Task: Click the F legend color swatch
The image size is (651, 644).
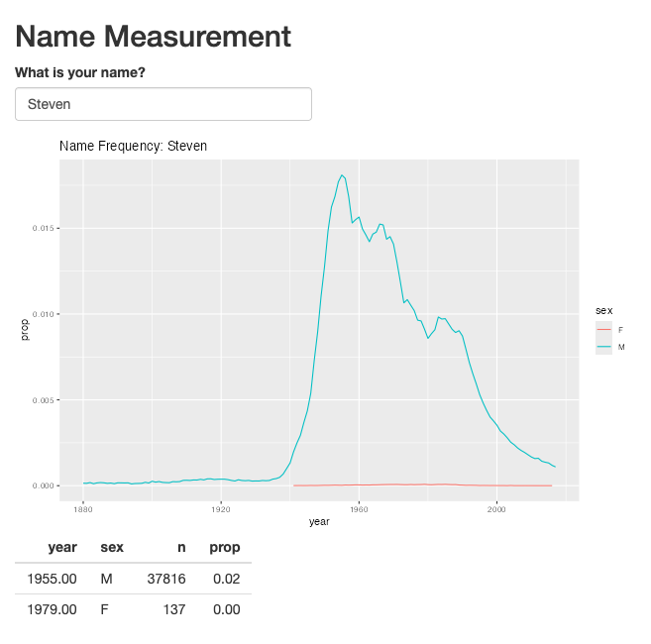Action: (x=603, y=330)
